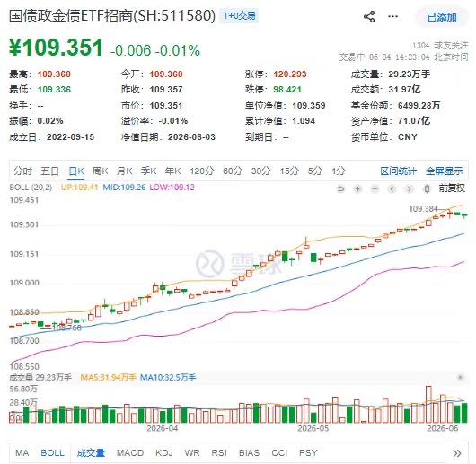476x464 pixels.
Task: Select the BOLL indicator
Action: [52, 453]
